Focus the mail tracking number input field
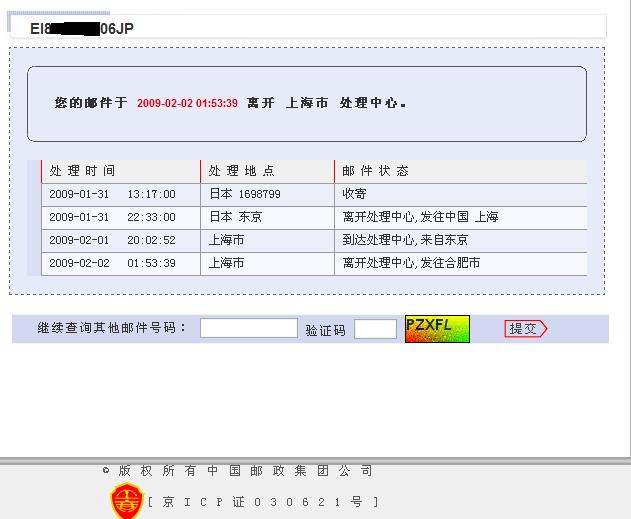Viewport: 631px width, 519px height. point(248,328)
